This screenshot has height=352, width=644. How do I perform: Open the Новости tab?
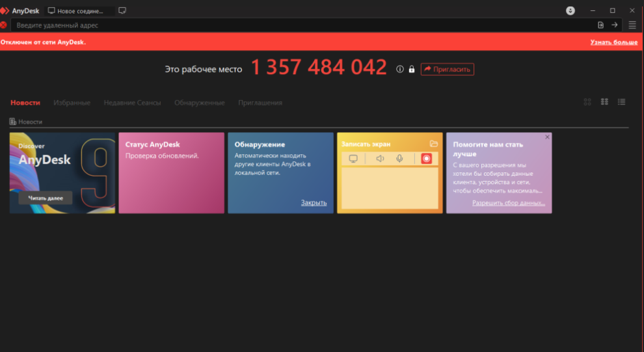25,103
